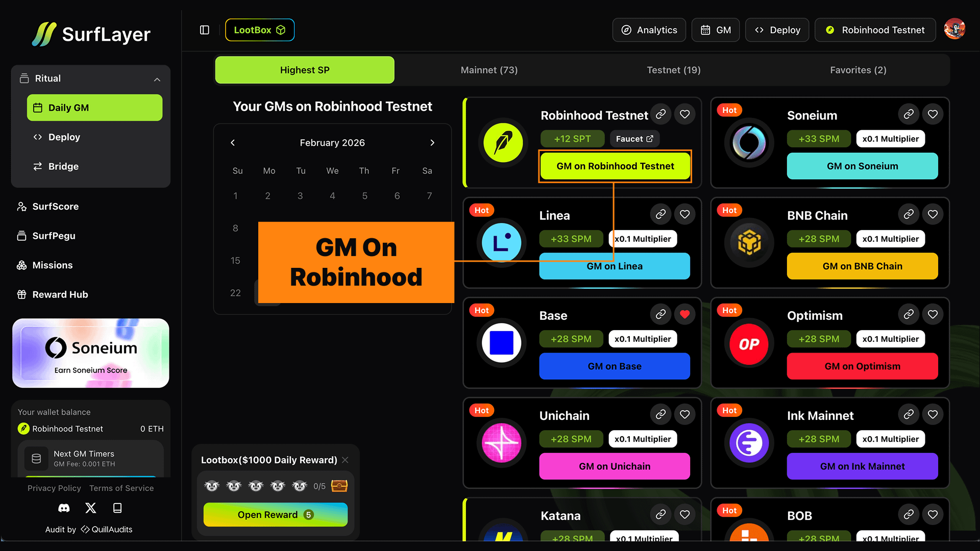Open the Soneium Earn Score banner
The image size is (980, 551).
pos(91,353)
